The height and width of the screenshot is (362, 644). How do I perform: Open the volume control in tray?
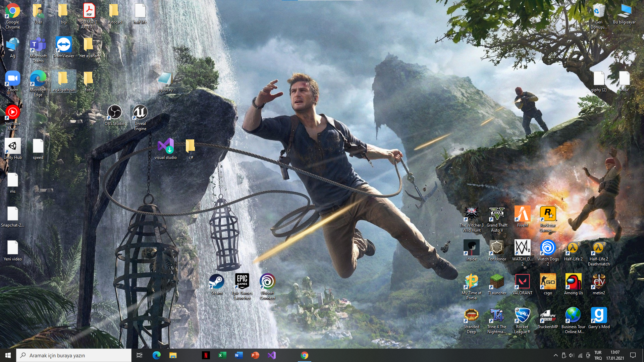pyautogui.click(x=572, y=355)
